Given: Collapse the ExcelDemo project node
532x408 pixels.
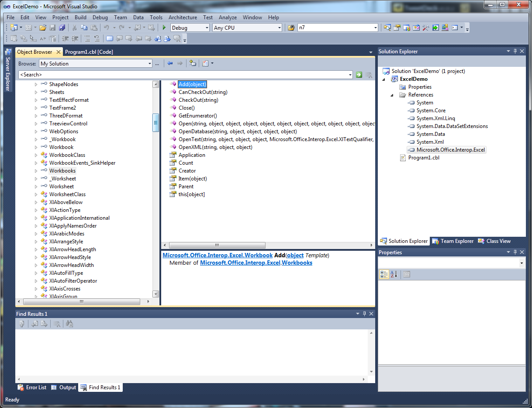Looking at the screenshot, I should 384,79.
